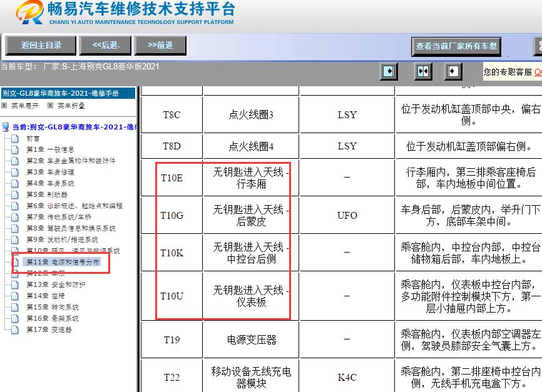Image resolution: width=542 pixels, height=392 pixels.
Task: Open 第11章 电源和信号分布
Action: [x=63, y=262]
